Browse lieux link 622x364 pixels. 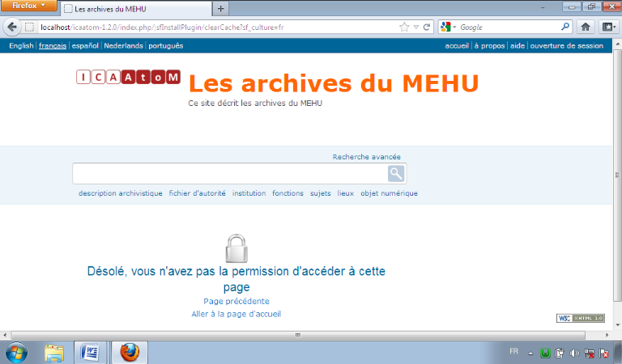point(346,193)
